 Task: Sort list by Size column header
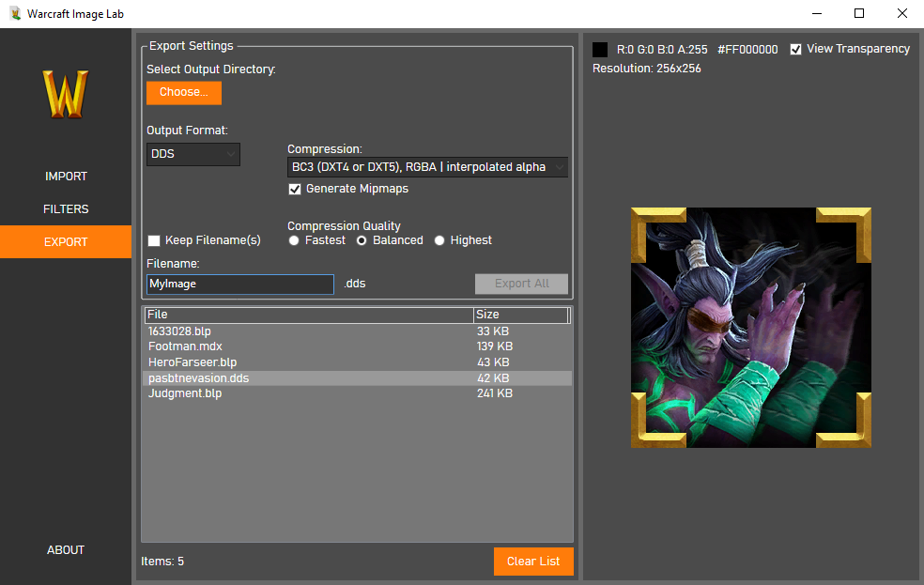(x=521, y=315)
